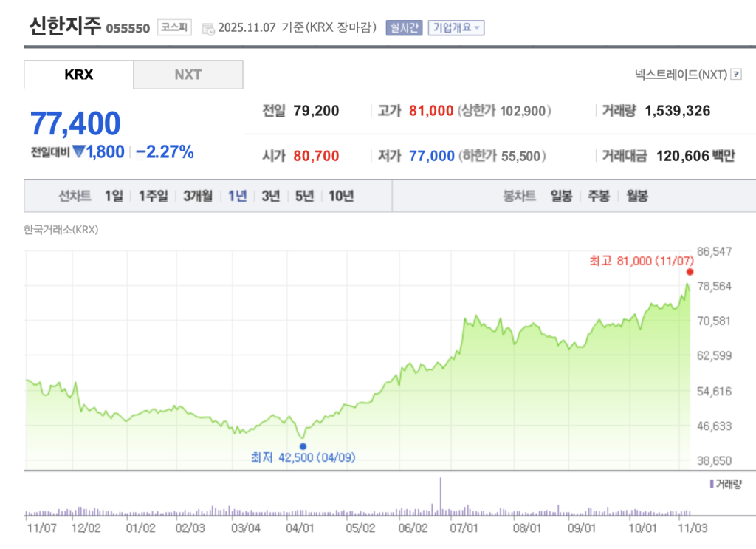Click the 넥스트레이드(NXT) link
The width and height of the screenshot is (756, 549).
[x=681, y=75]
